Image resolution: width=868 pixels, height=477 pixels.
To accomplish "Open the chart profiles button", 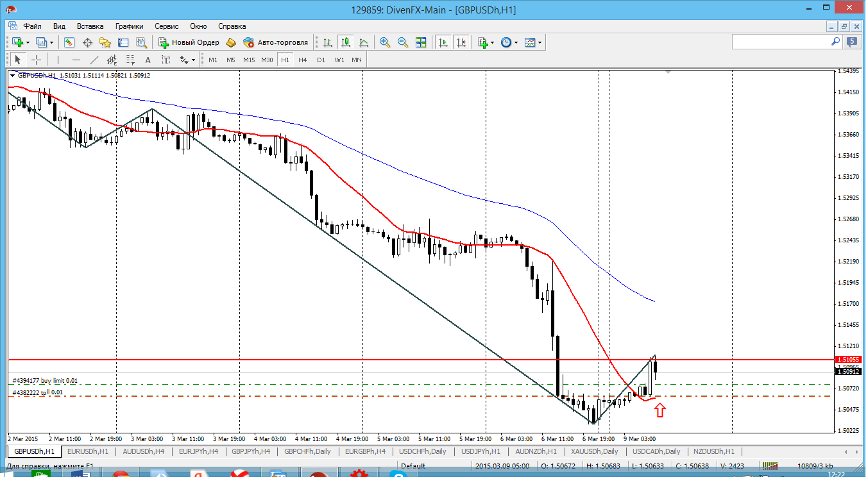I will (x=41, y=42).
